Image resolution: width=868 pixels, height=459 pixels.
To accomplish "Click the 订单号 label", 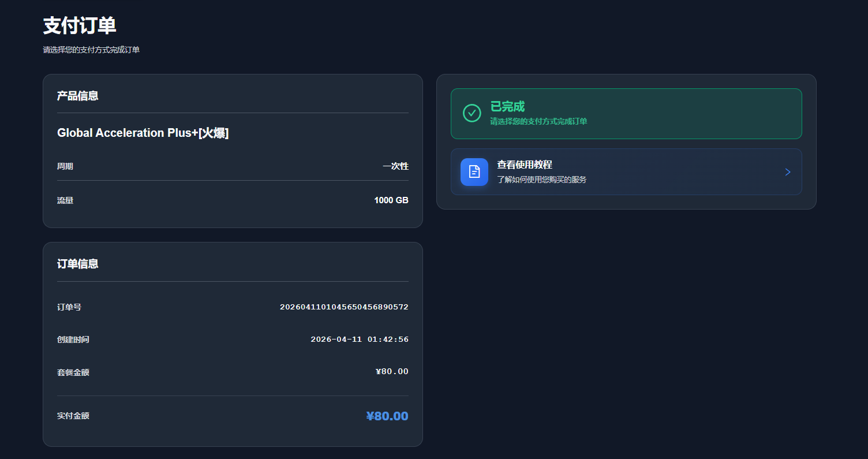I will [69, 307].
